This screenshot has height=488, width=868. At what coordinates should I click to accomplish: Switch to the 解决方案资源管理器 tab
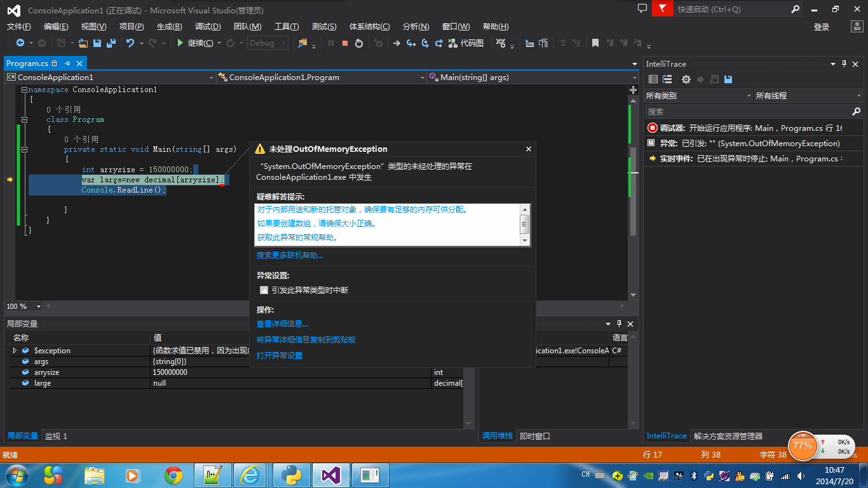click(x=728, y=436)
